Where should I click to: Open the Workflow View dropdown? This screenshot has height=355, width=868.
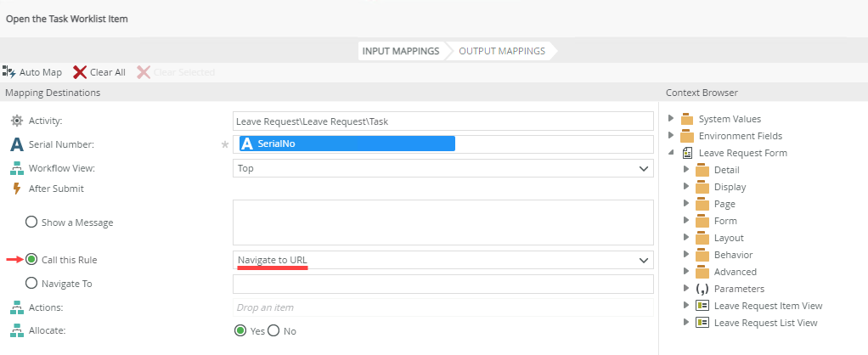[643, 168]
